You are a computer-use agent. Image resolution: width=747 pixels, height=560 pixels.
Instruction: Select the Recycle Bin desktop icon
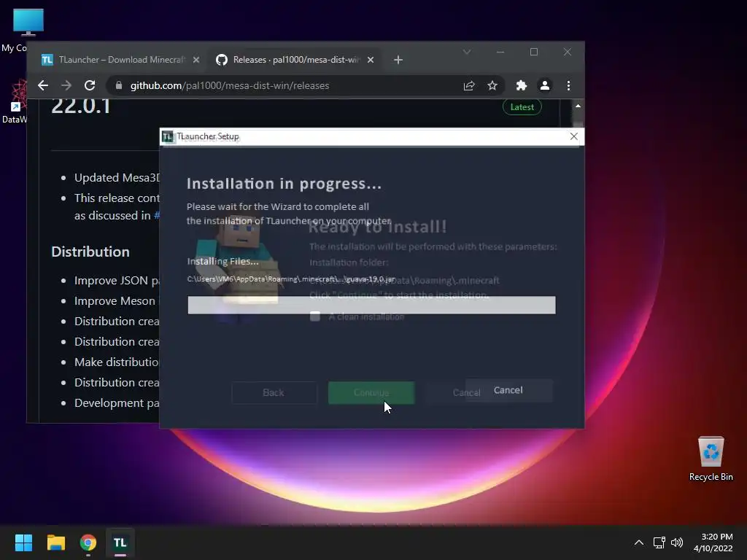coord(711,459)
